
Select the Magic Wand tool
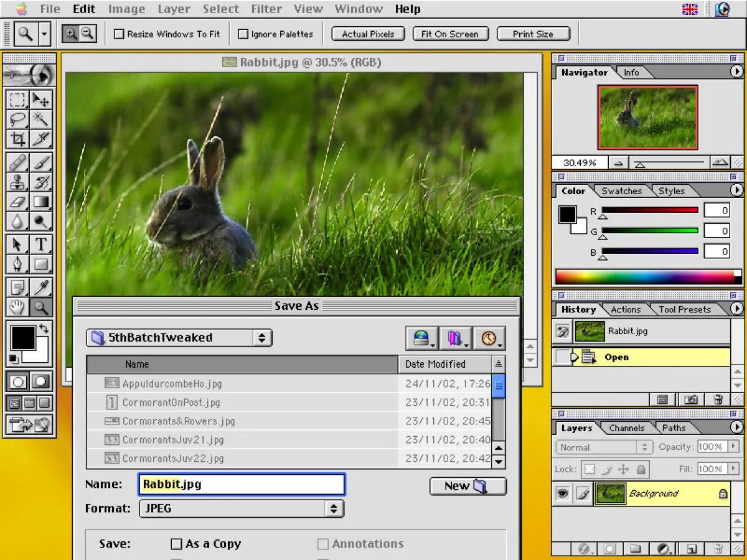pos(41,119)
